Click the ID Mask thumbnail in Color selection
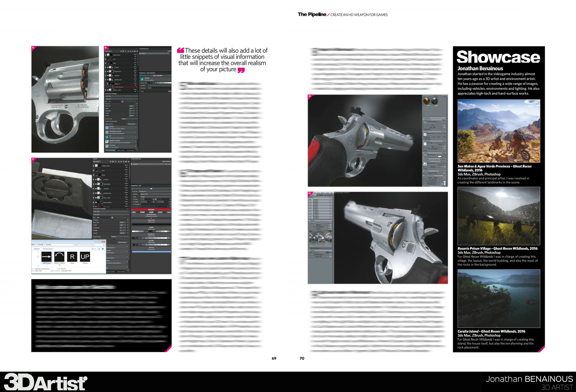576x392 pixels. (x=142, y=79)
